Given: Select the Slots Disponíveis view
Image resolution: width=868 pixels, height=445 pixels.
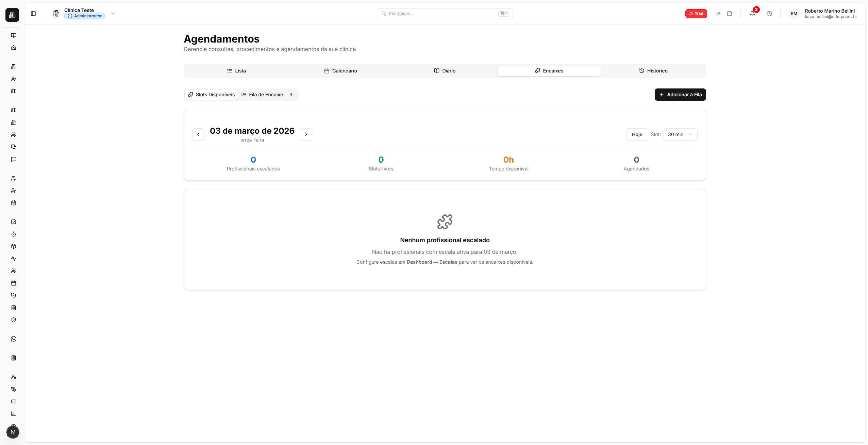Looking at the screenshot, I should click(x=211, y=95).
